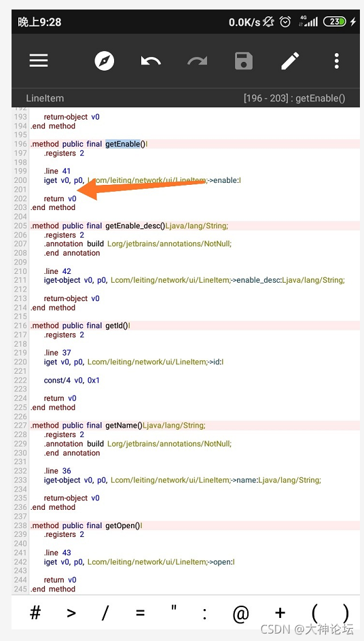Tap the pencil edit icon

290,61
